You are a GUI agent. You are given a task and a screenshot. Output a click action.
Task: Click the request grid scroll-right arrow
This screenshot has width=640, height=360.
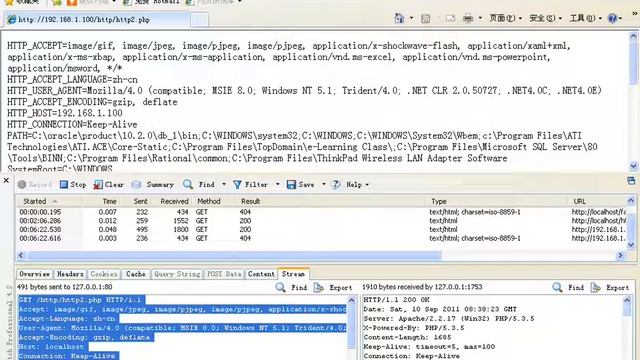621,256
